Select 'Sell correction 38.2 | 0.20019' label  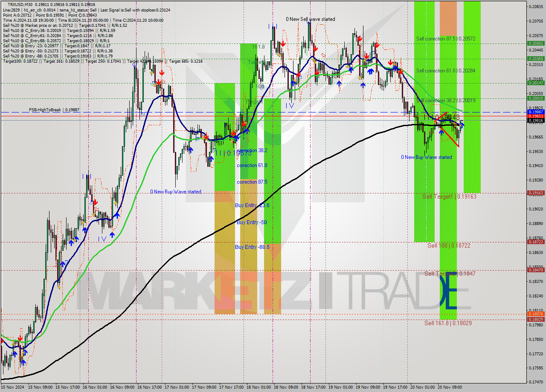click(446, 101)
